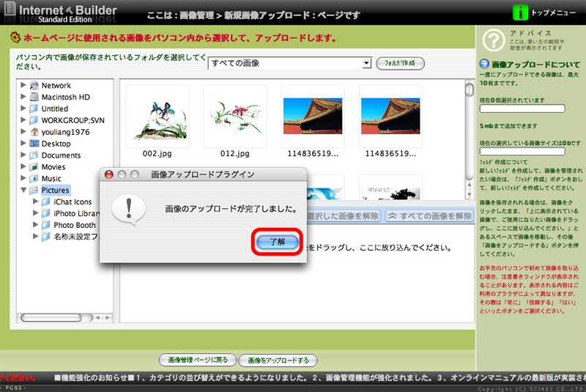This screenshot has height=392, width=586.
Task: Click the folder tree horizontal scrollbar
Action: [x=59, y=319]
